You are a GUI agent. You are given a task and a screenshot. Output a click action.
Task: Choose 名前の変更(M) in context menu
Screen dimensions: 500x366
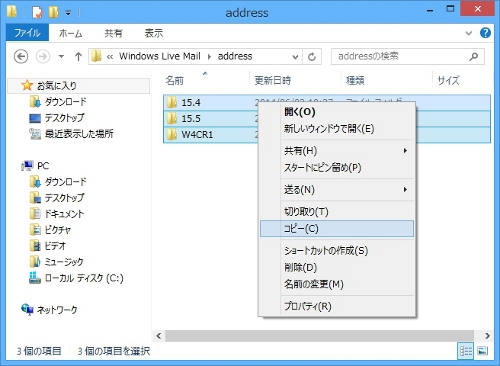(x=337, y=284)
